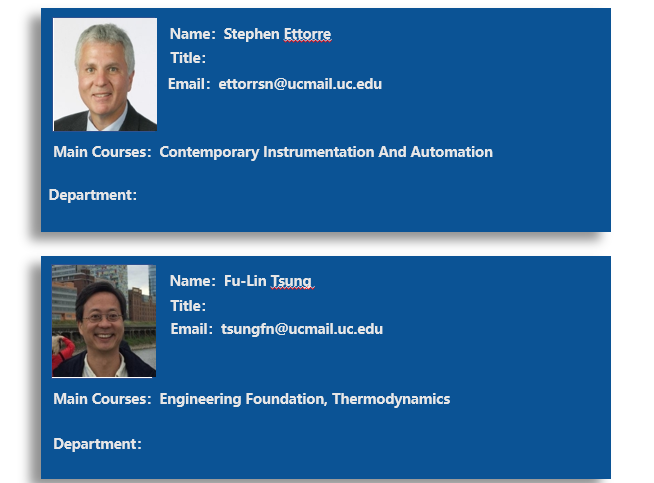The height and width of the screenshot is (483, 654).
Task: Click the Main Courses label on Tsung's card
Action: (x=102, y=399)
